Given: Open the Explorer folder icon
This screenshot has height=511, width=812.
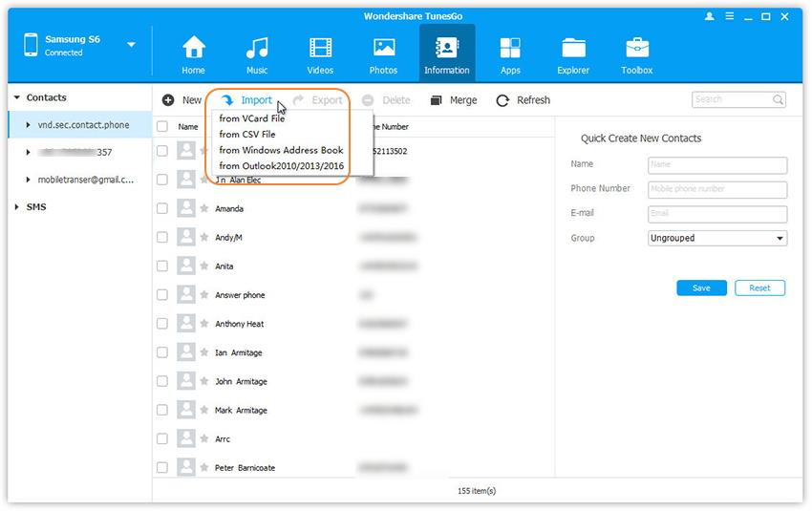Looking at the screenshot, I should coord(573,48).
